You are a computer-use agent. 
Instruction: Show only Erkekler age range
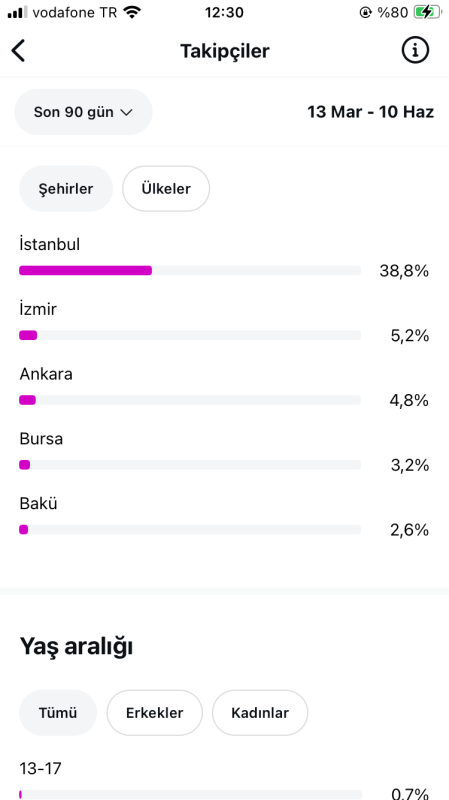click(x=155, y=713)
